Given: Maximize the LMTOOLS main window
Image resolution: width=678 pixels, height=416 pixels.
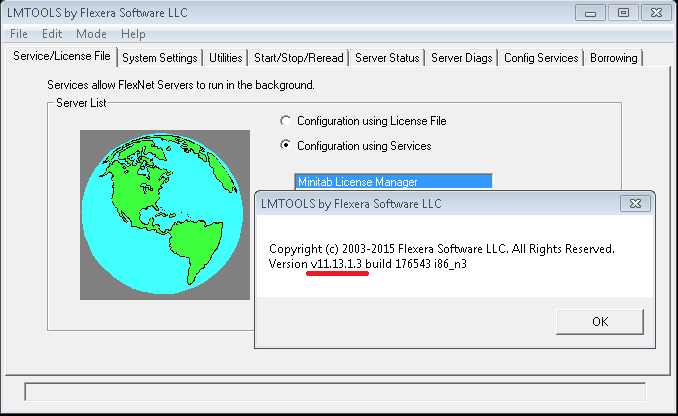Looking at the screenshot, I should [x=623, y=13].
